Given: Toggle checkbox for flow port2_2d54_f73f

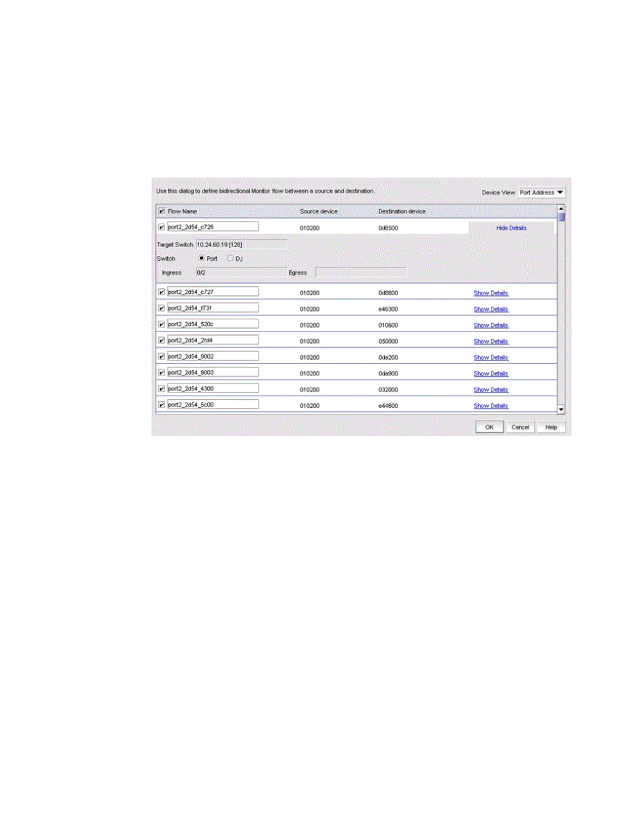Looking at the screenshot, I should click(x=161, y=308).
